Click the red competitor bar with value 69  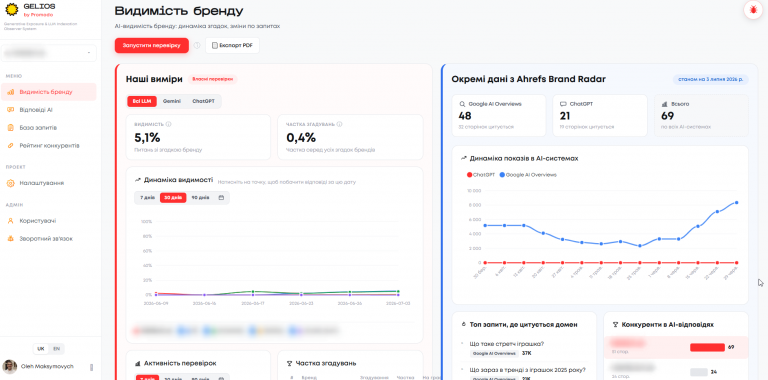(707, 347)
